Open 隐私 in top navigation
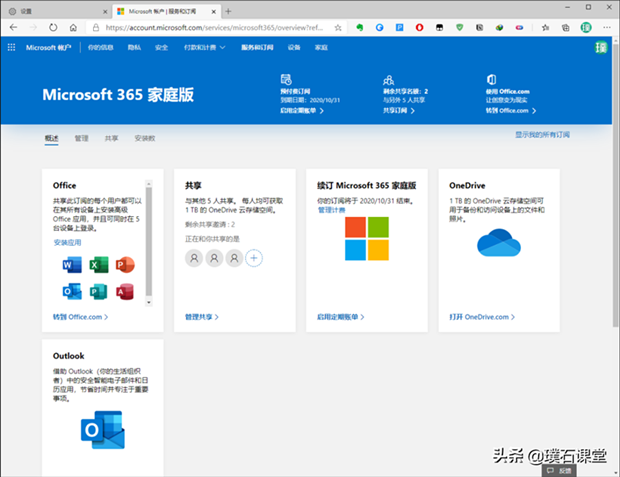 click(134, 47)
